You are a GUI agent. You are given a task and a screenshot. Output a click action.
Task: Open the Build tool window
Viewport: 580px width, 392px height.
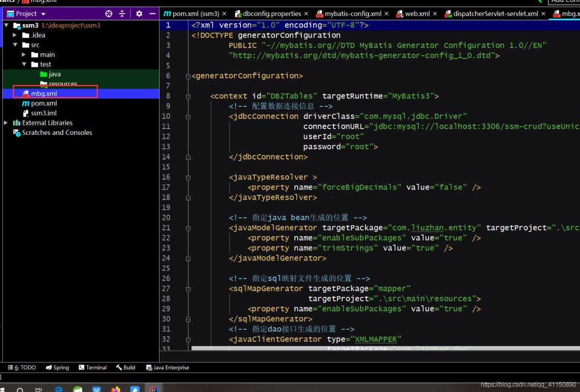click(x=125, y=367)
